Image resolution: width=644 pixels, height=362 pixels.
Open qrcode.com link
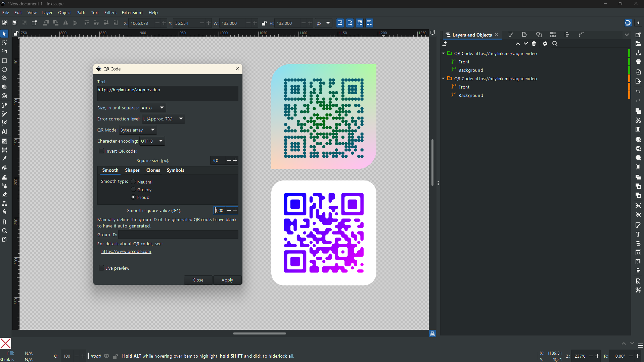click(126, 251)
